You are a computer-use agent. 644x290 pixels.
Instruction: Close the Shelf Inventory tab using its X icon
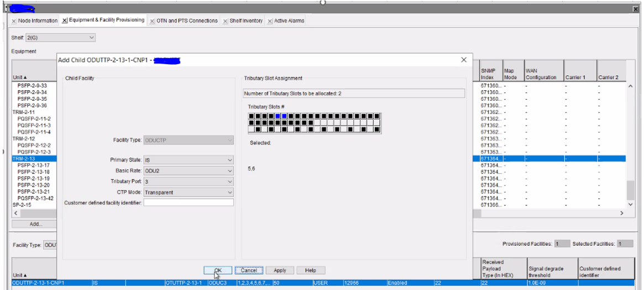click(x=226, y=21)
